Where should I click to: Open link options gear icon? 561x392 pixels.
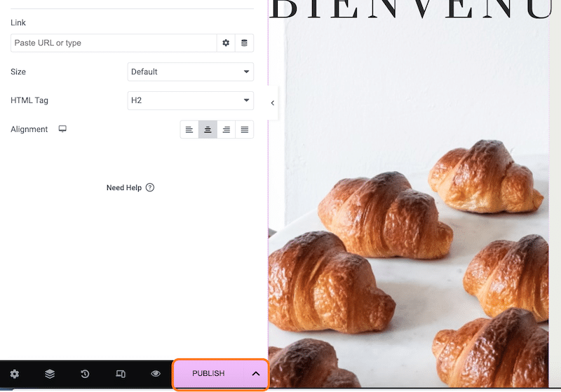(x=226, y=43)
